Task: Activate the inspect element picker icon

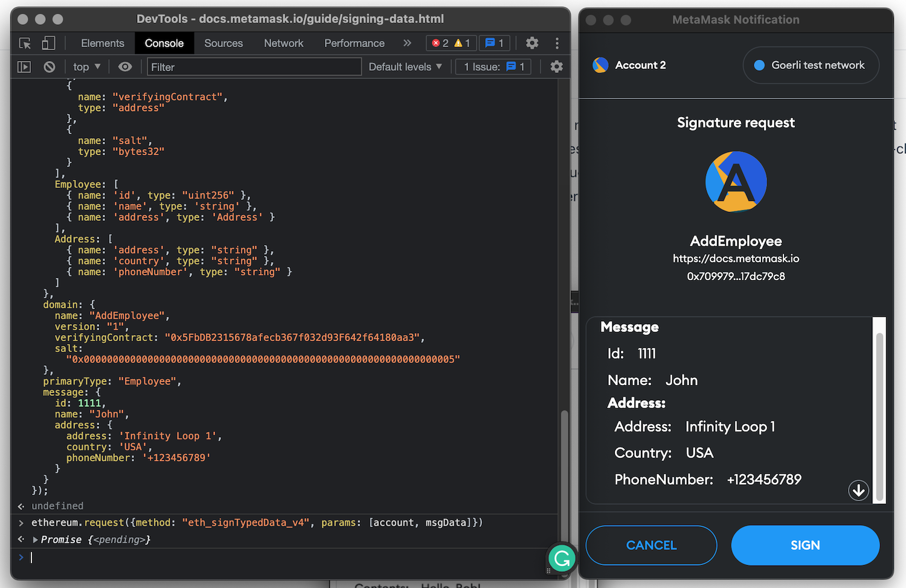Action: coord(25,43)
